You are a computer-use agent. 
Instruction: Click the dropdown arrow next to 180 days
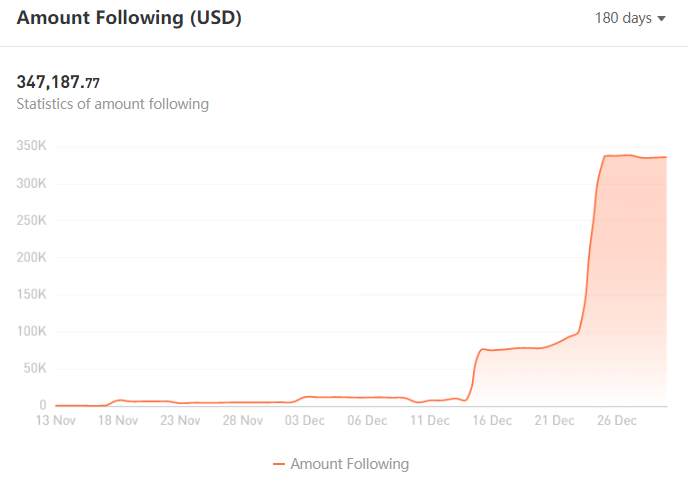click(x=662, y=19)
